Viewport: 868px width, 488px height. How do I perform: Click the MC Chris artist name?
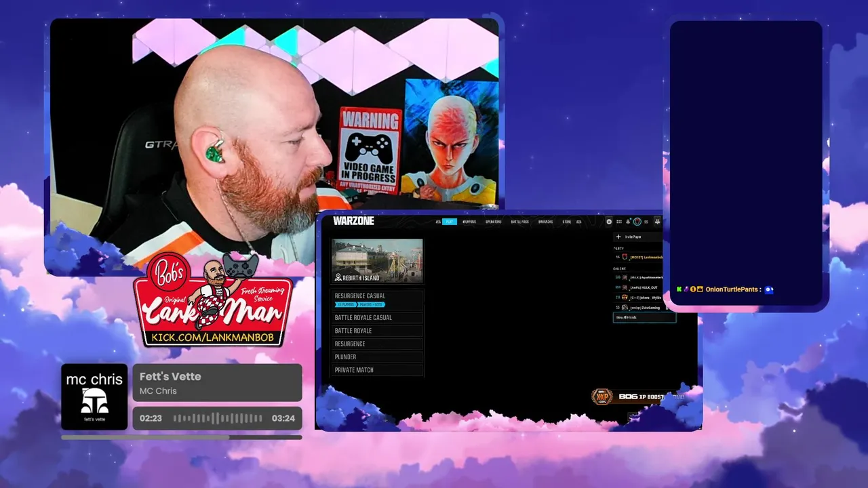pyautogui.click(x=158, y=391)
